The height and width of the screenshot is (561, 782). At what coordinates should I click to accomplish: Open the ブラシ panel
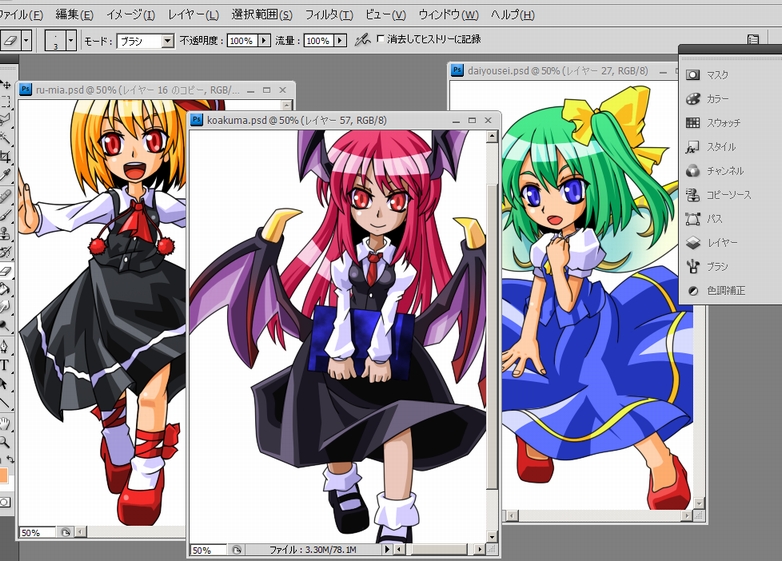pos(707,266)
